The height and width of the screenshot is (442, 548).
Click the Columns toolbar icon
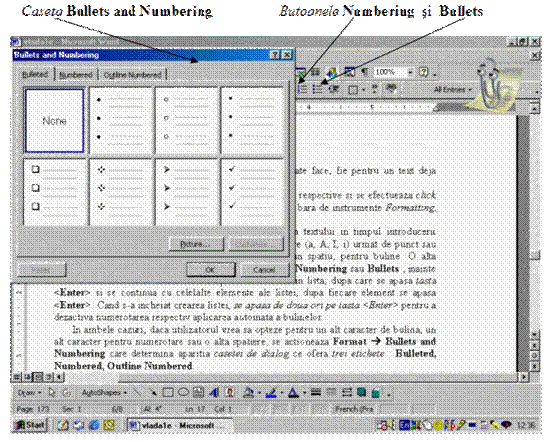316,72
